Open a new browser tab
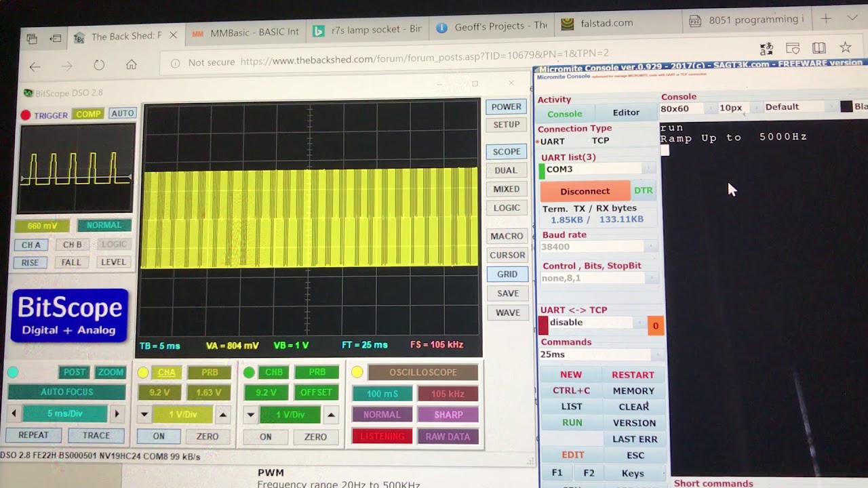The width and height of the screenshot is (868, 488). point(825,19)
